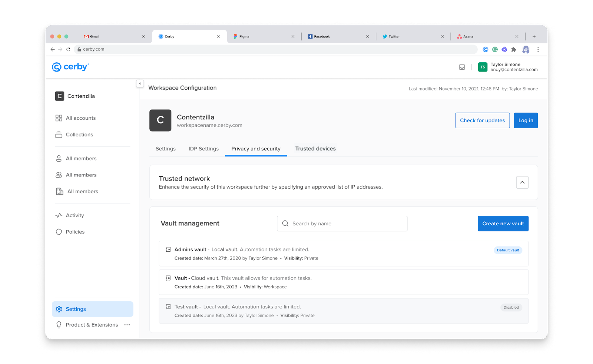This screenshot has width=593, height=364.
Task: Open the TS avatar for Taylor Simone
Action: pyautogui.click(x=483, y=67)
